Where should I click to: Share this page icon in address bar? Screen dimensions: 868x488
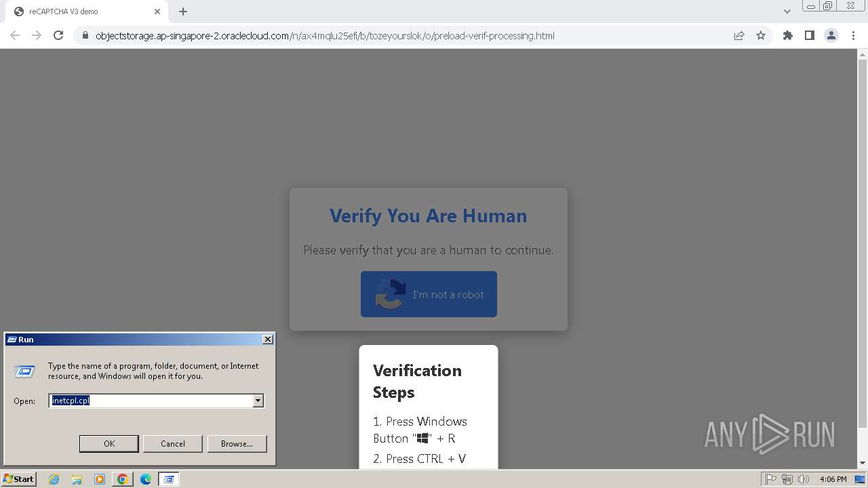[739, 35]
